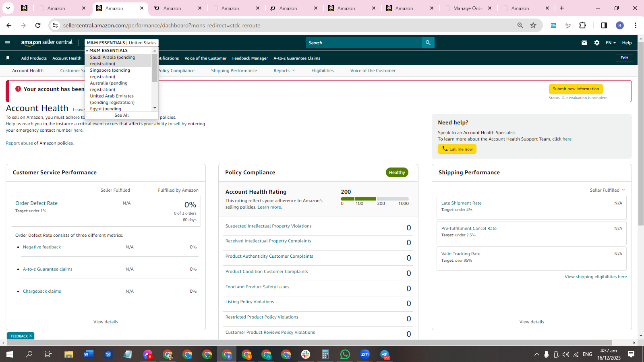Open the Windows notification center icon
Image resolution: width=644 pixels, height=362 pixels.
click(631, 354)
